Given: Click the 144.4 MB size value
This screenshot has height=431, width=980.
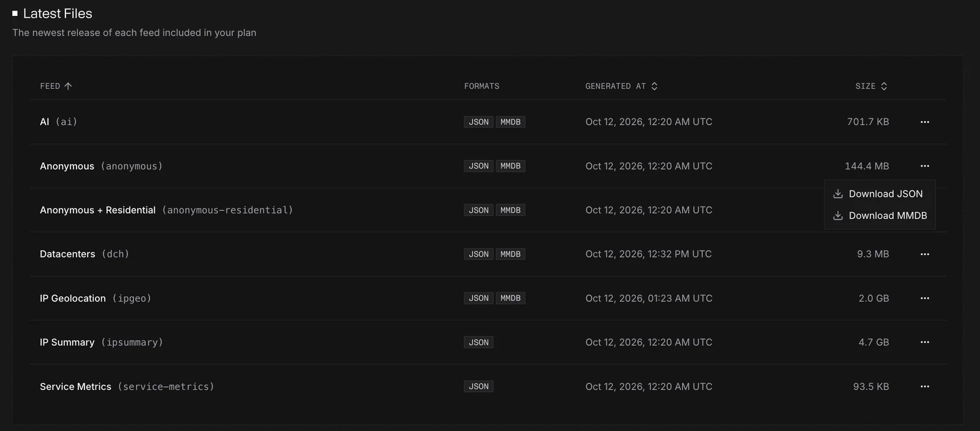Looking at the screenshot, I should [x=867, y=166].
